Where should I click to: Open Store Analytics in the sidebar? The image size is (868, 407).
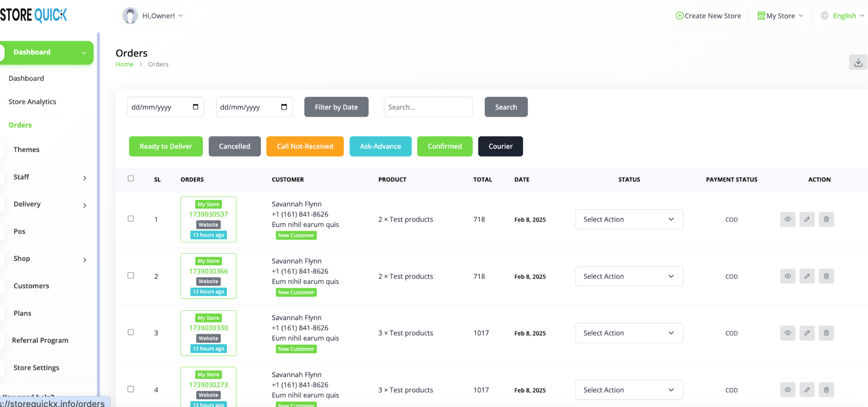[32, 102]
